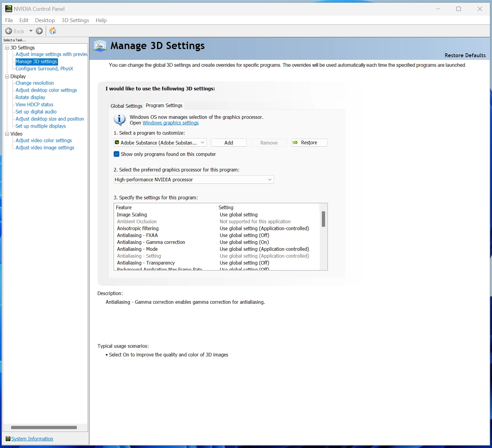This screenshot has height=448, width=492.
Task: Open Windows graphics settings link
Action: pos(170,123)
